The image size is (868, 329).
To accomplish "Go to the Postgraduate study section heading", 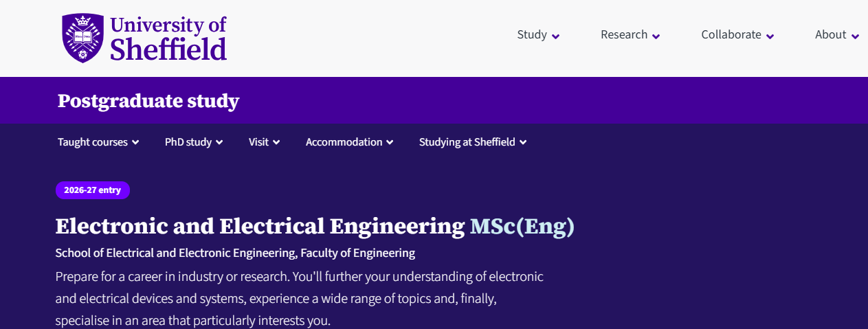I will (x=148, y=101).
